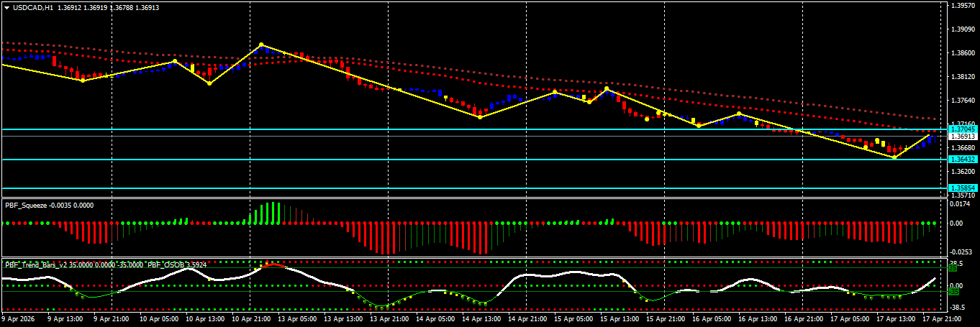Select the current price tag 1.36913
Viewport: 980px width, 327px height.
(x=962, y=136)
